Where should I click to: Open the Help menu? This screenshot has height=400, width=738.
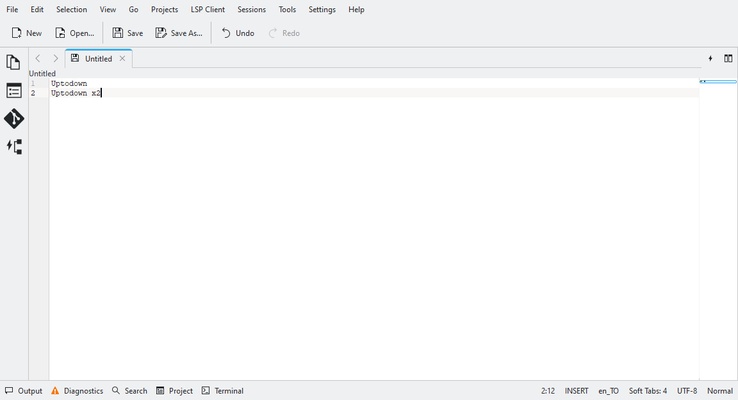(356, 9)
